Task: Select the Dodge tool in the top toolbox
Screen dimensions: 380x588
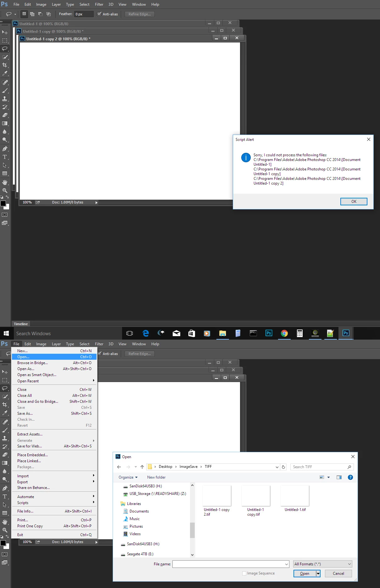Action: (5, 140)
